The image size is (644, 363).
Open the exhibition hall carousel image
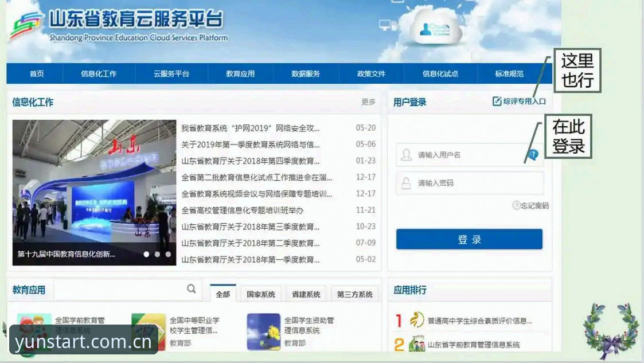click(x=94, y=193)
